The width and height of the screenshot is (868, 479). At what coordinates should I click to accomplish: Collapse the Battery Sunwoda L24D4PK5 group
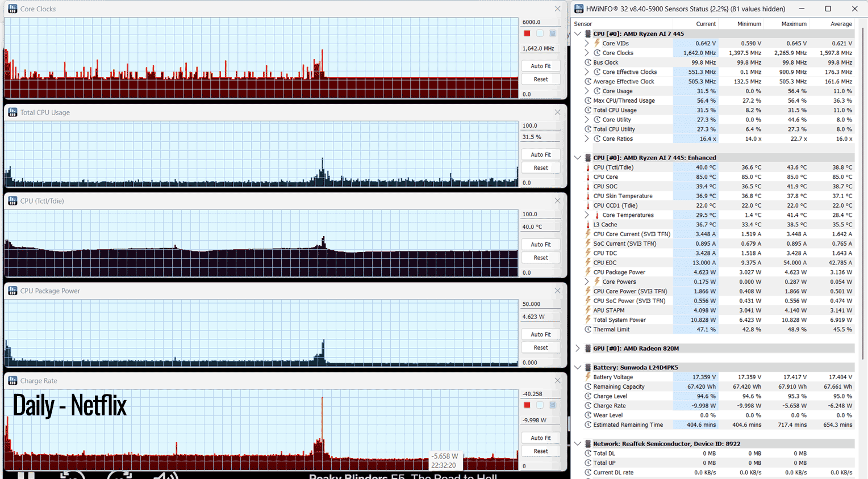pos(578,368)
